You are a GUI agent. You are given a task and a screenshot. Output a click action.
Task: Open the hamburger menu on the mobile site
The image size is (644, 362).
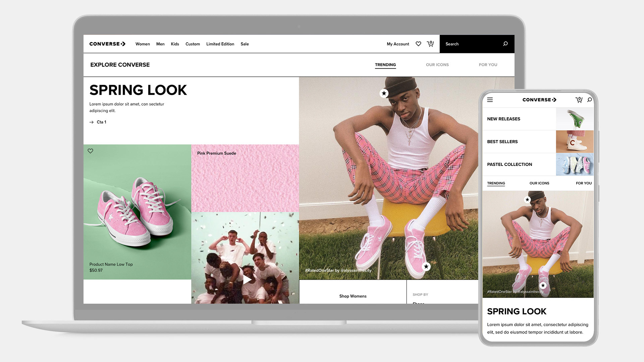(490, 100)
